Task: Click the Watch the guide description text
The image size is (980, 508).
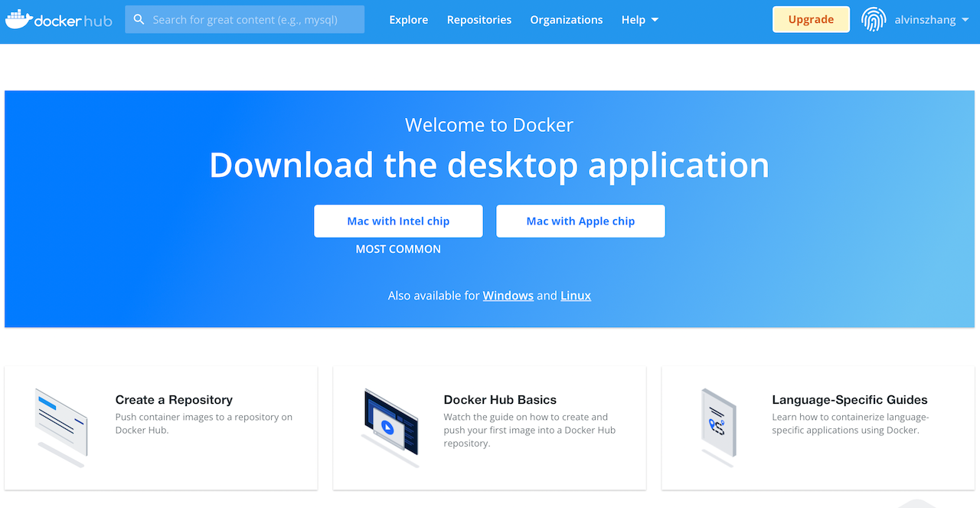Action: (x=530, y=430)
